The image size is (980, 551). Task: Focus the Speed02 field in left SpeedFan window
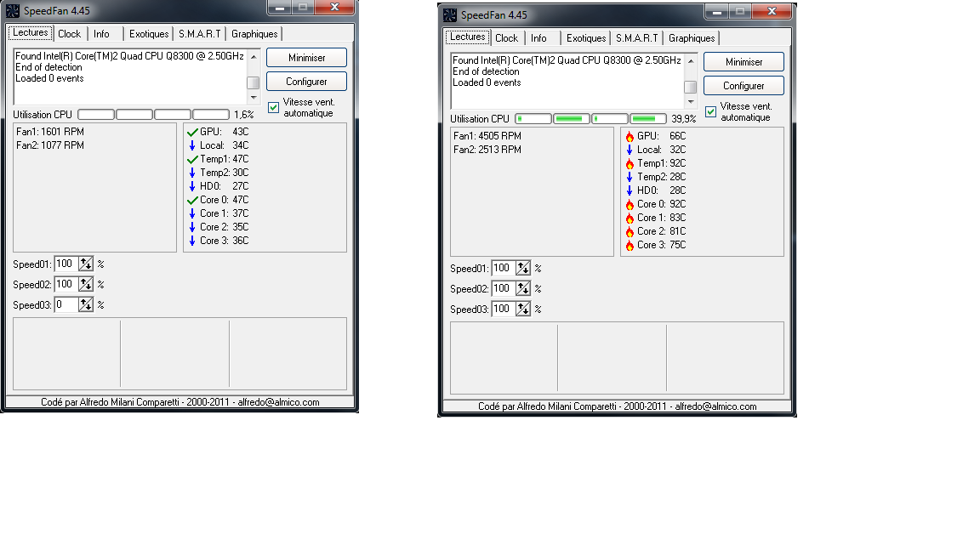click(x=66, y=284)
